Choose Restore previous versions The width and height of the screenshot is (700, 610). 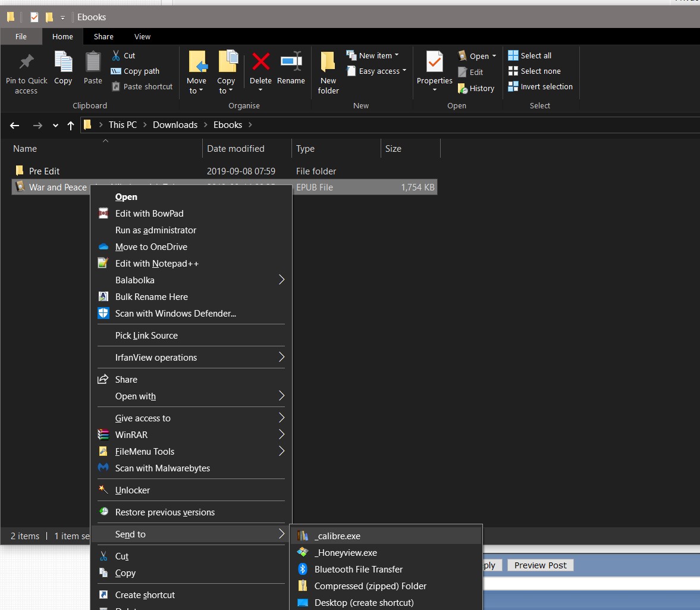[x=191, y=512]
